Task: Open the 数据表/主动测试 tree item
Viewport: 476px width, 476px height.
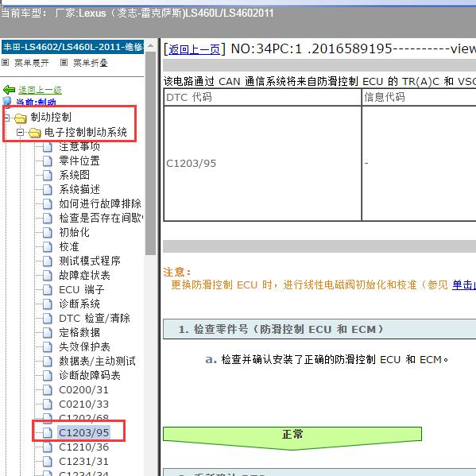Action: (x=97, y=361)
